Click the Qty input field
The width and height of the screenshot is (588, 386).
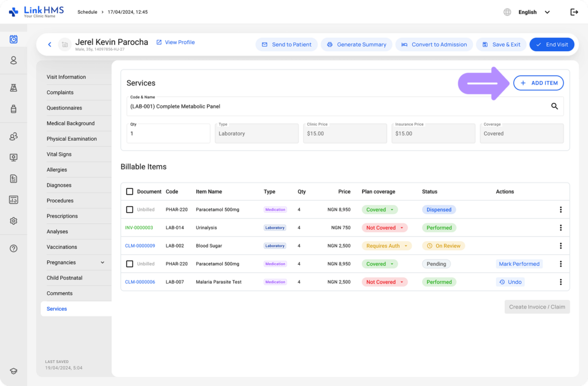pos(168,133)
